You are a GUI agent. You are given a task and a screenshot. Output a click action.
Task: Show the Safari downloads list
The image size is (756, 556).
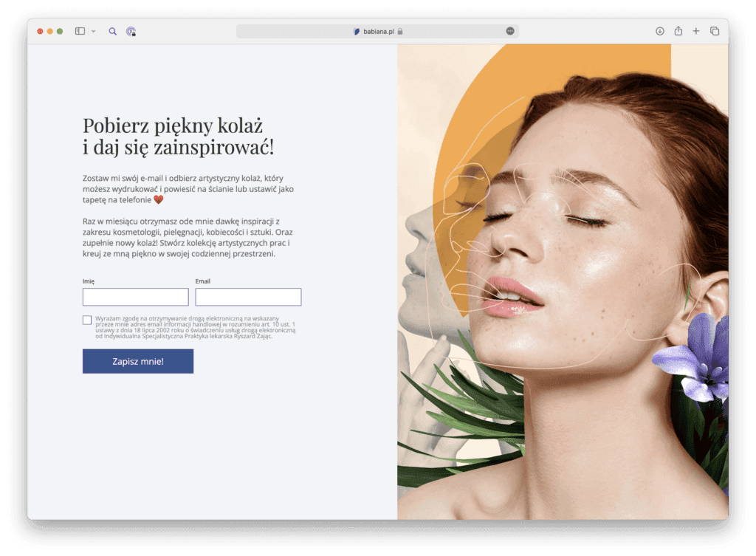(660, 31)
